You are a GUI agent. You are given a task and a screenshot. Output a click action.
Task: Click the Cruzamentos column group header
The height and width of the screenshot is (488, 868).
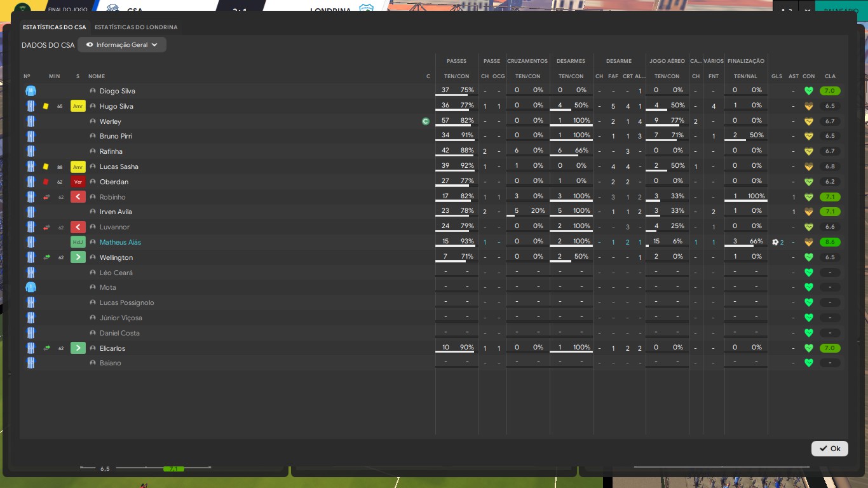tap(527, 61)
